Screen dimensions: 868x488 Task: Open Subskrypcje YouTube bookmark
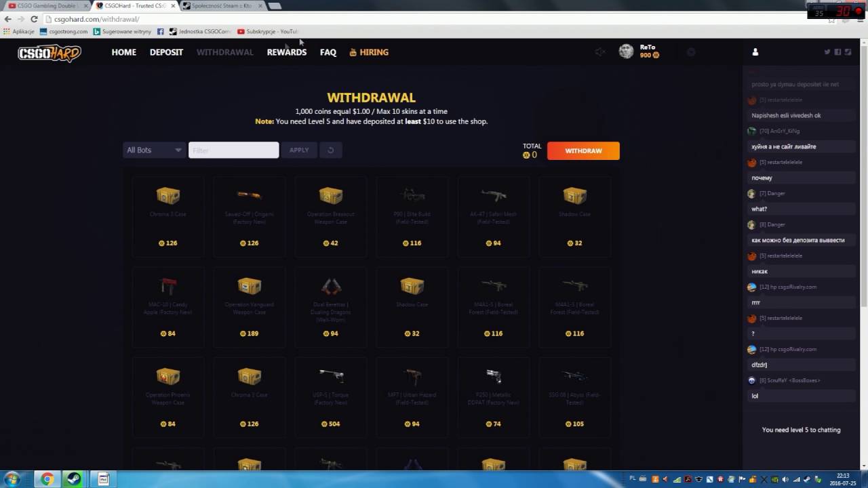[268, 31]
